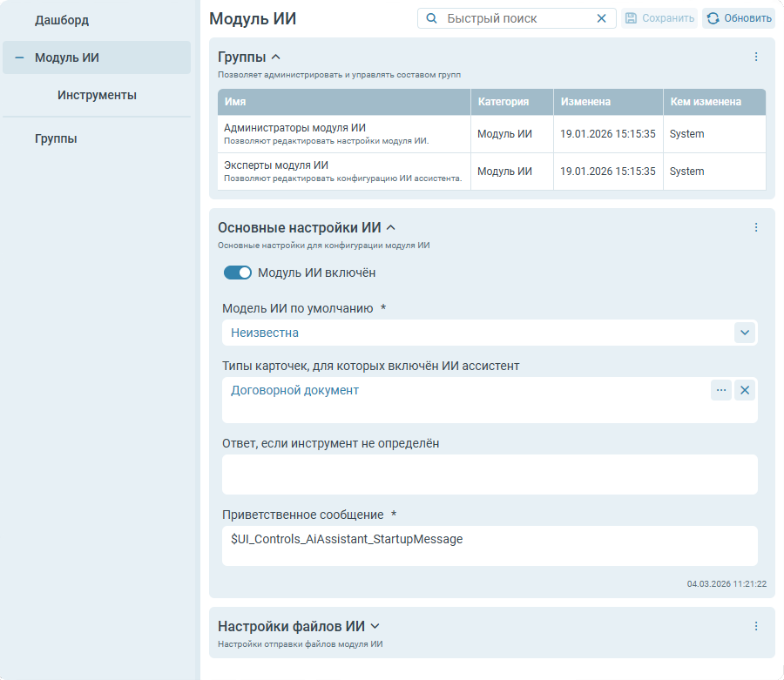Click System cell in Администраторы row

point(714,134)
